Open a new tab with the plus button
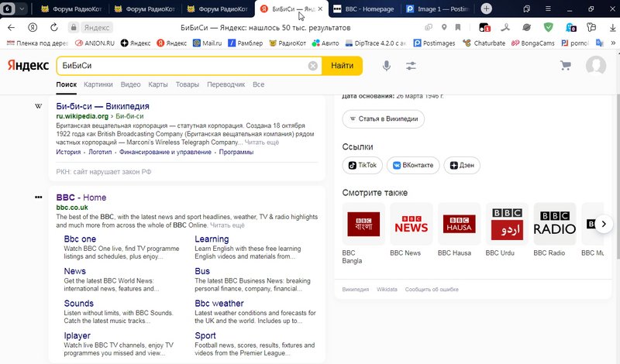The height and width of the screenshot is (364, 620). (487, 9)
